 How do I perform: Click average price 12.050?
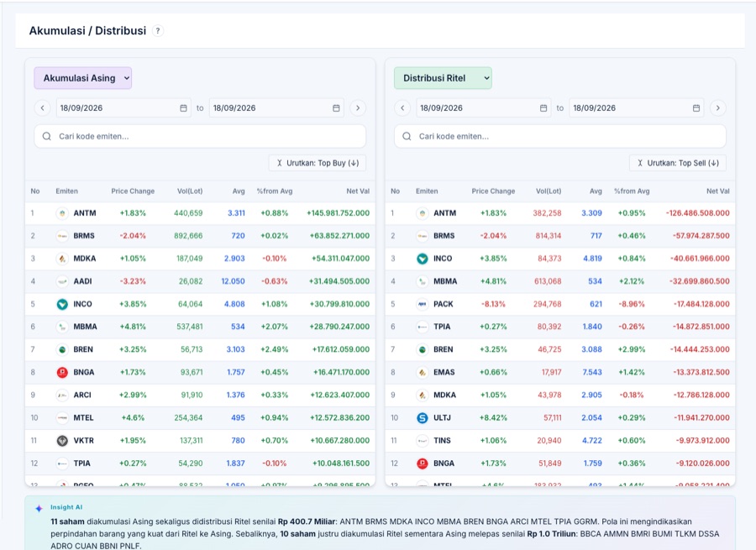pyautogui.click(x=233, y=281)
